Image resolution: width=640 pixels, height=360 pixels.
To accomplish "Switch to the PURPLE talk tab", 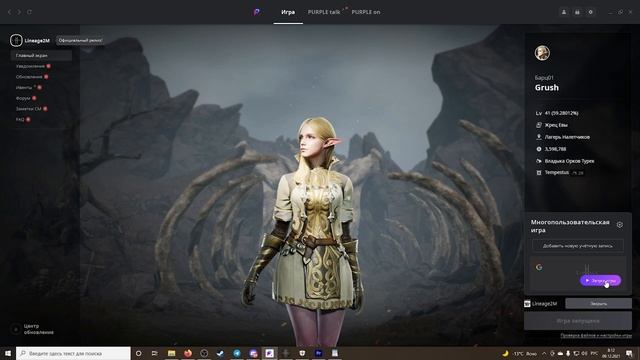I will point(324,12).
